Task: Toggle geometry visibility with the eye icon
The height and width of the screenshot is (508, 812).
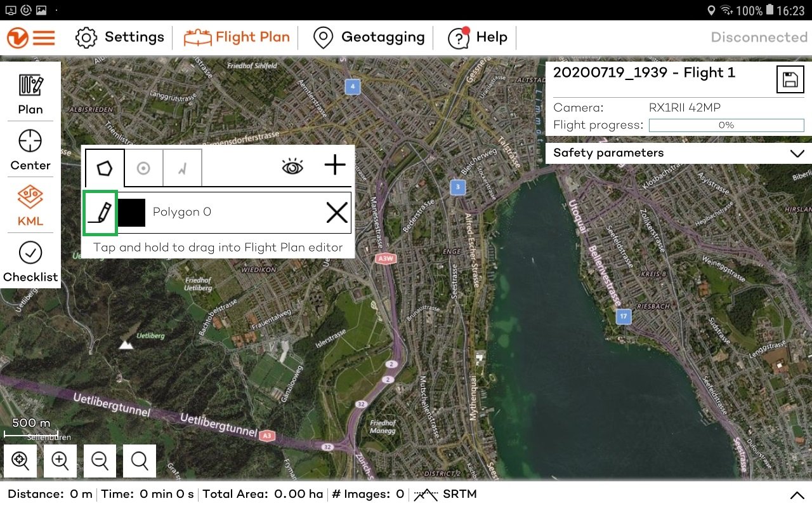Action: (x=291, y=165)
